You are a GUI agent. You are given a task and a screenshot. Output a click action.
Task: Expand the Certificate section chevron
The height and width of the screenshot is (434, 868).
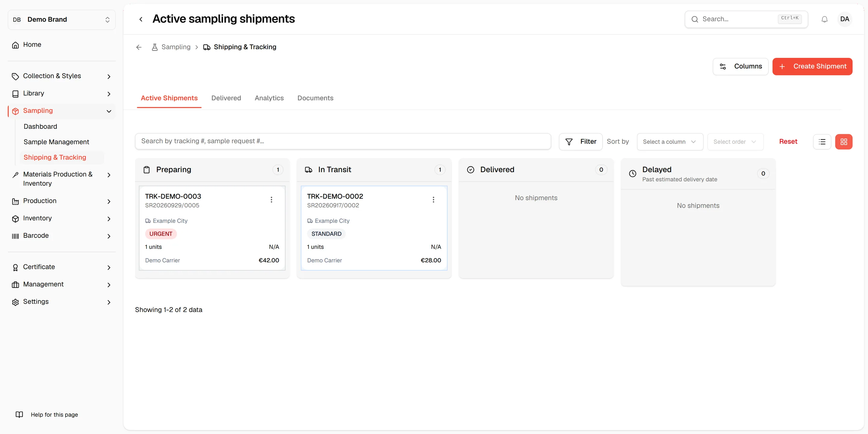pos(109,268)
